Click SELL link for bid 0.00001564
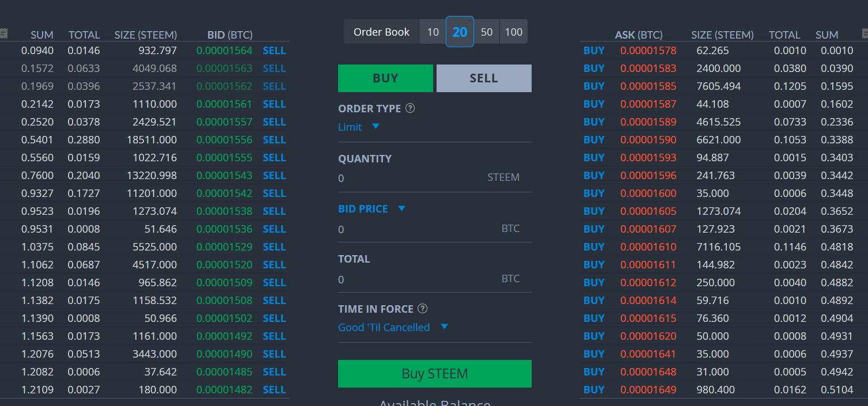The height and width of the screenshot is (406, 868). pyautogui.click(x=274, y=51)
